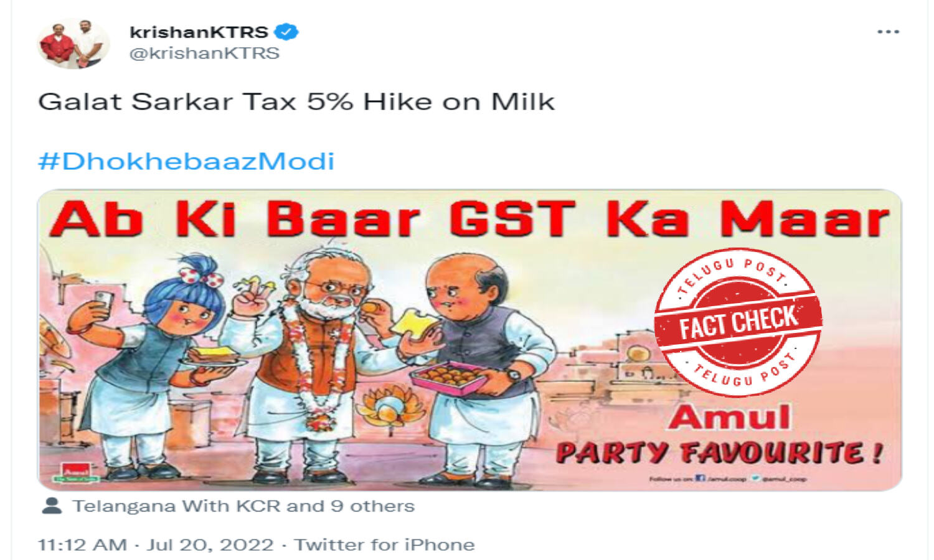934x560 pixels.
Task: Open krishanKTRS profile picture
Action: coord(72,44)
